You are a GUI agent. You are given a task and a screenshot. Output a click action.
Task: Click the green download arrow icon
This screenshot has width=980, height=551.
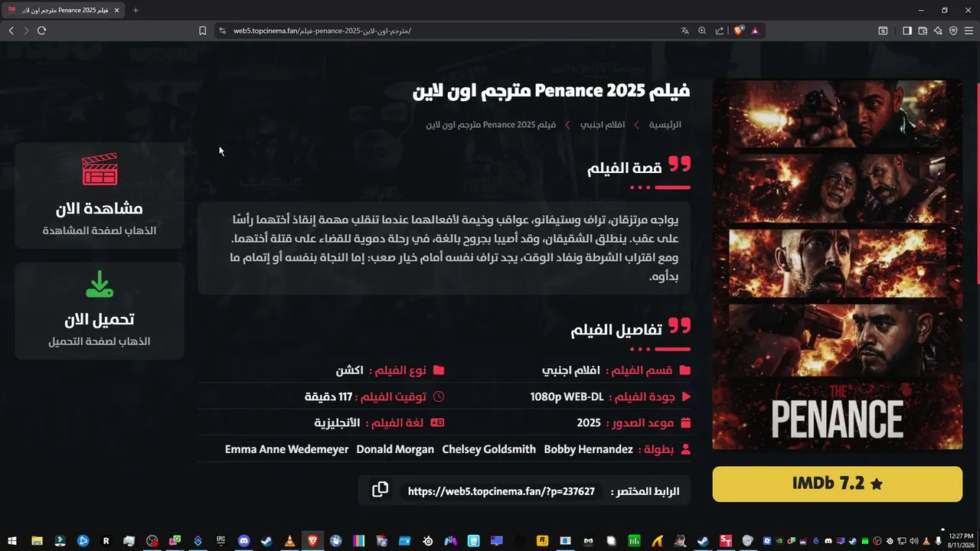100,284
